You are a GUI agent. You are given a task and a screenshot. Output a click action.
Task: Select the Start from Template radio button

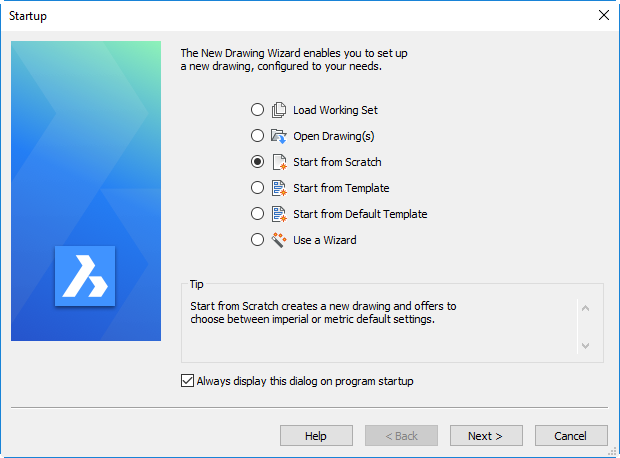[257, 187]
